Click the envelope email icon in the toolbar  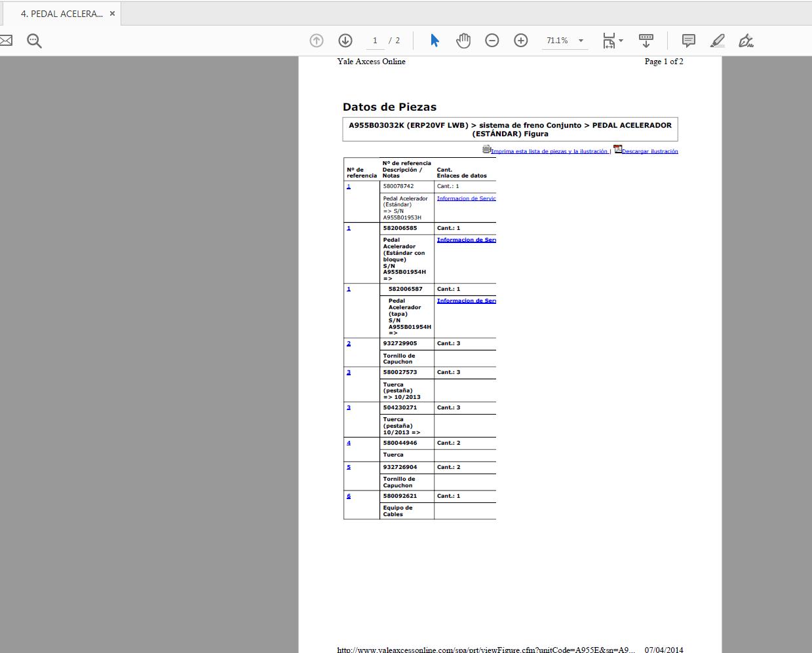[5, 41]
